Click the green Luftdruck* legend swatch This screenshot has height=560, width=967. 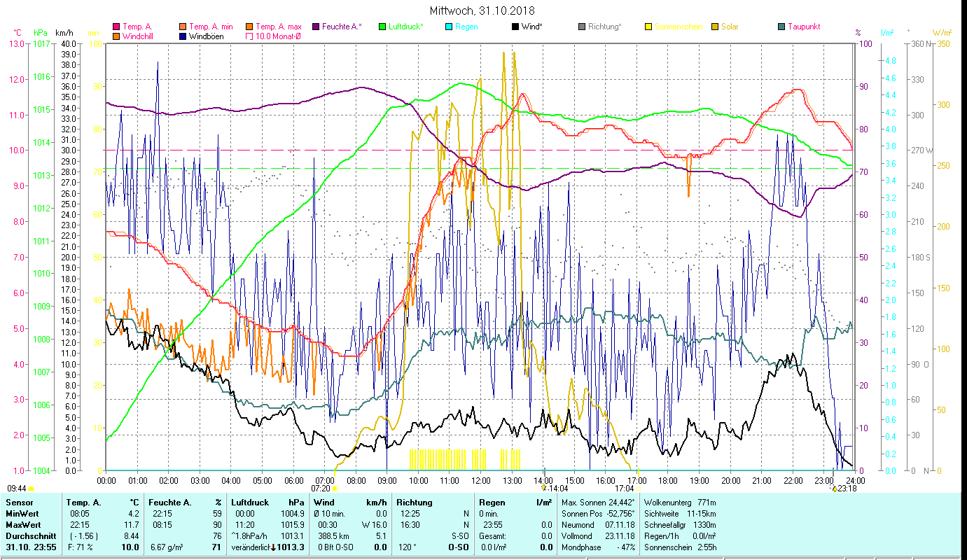pos(382,27)
